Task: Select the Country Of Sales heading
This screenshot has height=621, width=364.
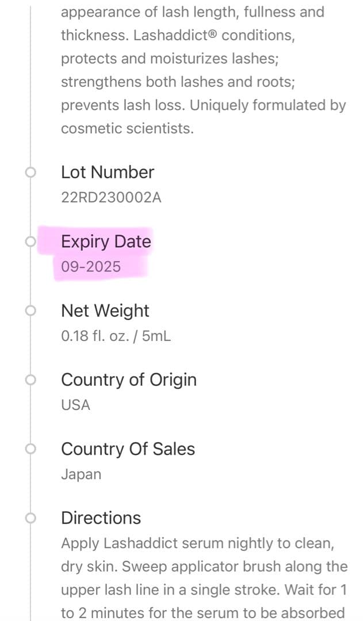Action: pyautogui.click(x=128, y=448)
